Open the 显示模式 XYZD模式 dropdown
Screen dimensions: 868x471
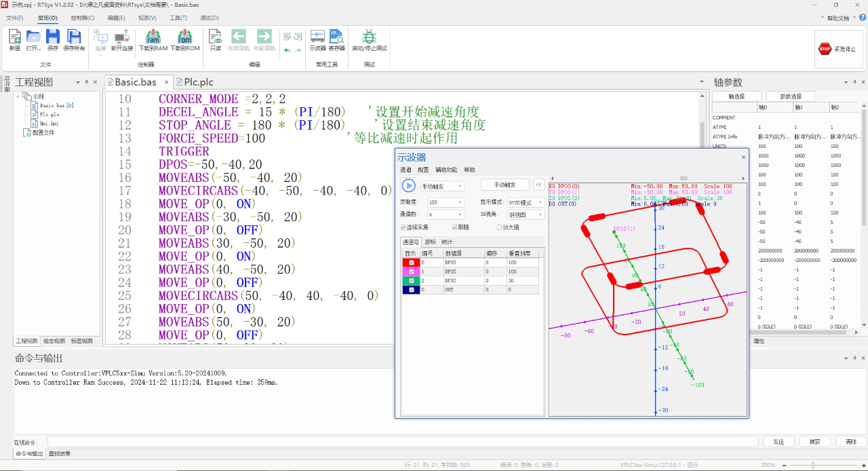526,202
